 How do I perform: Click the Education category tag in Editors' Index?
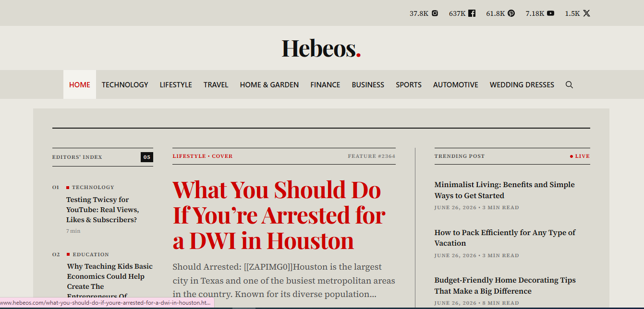click(91, 255)
